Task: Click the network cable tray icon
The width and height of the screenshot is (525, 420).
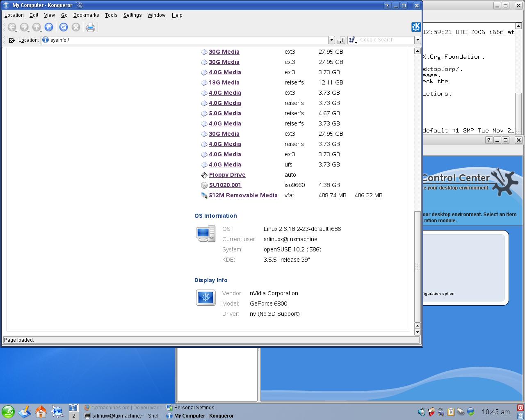Action: point(461,412)
